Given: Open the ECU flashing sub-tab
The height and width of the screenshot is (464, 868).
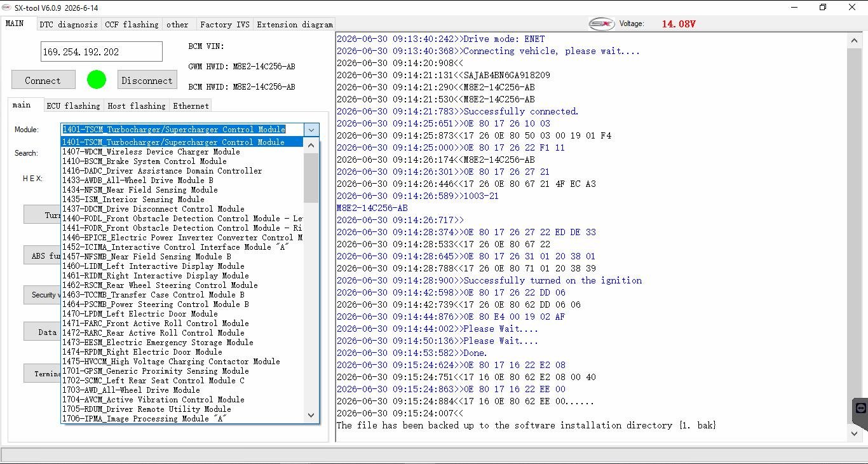Looking at the screenshot, I should pyautogui.click(x=73, y=106).
